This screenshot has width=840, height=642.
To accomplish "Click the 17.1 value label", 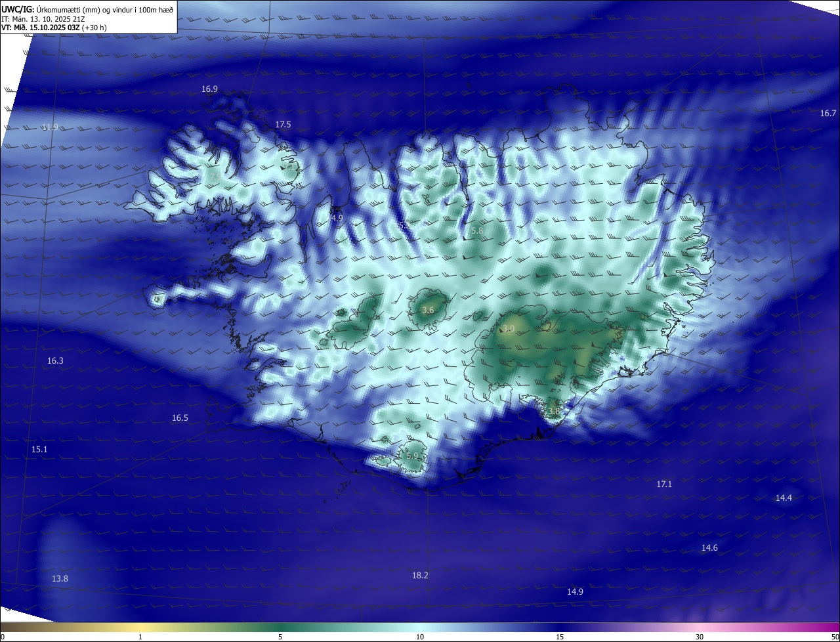I will 664,484.
